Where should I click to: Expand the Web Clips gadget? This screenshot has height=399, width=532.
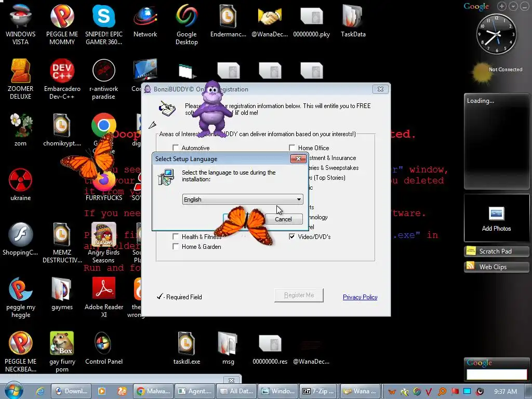tap(496, 267)
